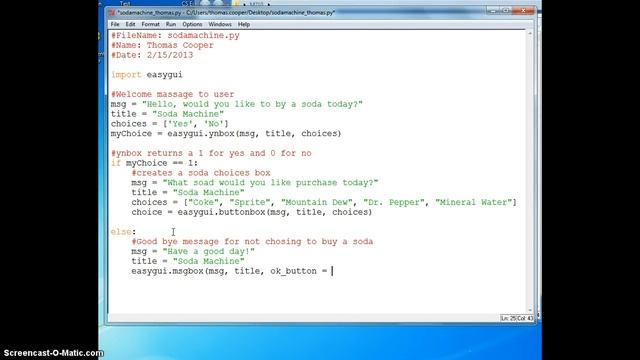Click the 'else:' keyword line
The image size is (640, 360).
[x=123, y=231]
